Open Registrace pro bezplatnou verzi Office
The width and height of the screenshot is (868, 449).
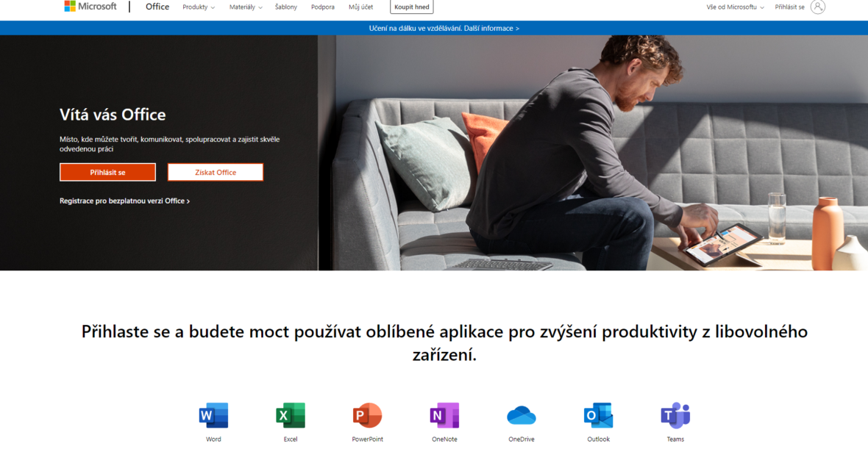(x=125, y=201)
